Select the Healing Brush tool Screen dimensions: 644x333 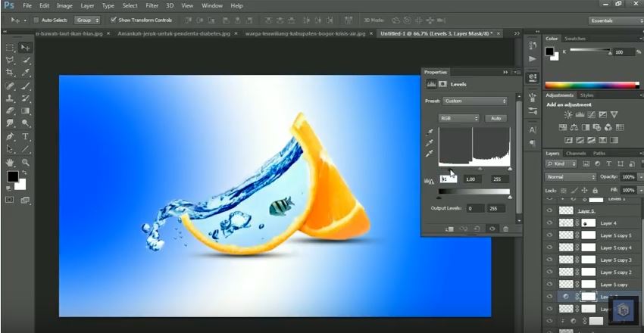coord(10,86)
